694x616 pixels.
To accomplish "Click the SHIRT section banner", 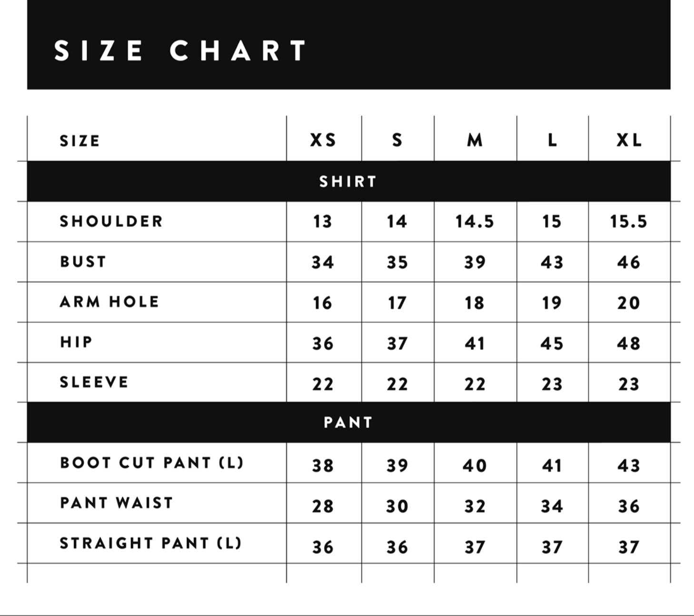I will click(348, 181).
